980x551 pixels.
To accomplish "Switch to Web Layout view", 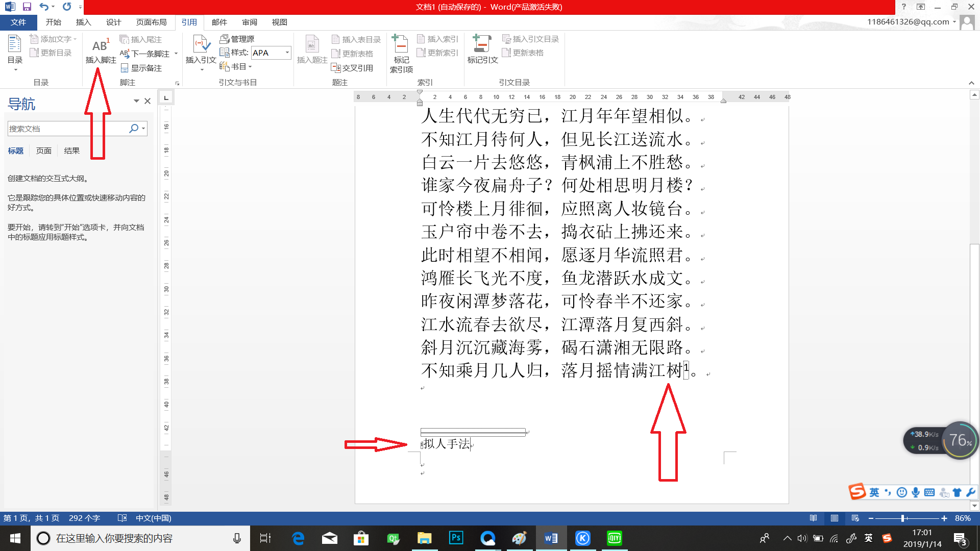I will click(x=855, y=518).
